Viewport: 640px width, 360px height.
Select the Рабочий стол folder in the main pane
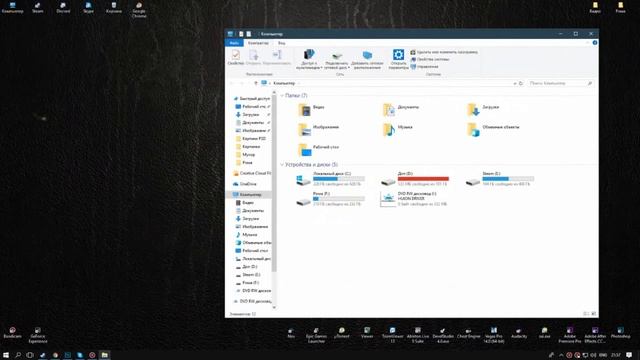coord(318,149)
